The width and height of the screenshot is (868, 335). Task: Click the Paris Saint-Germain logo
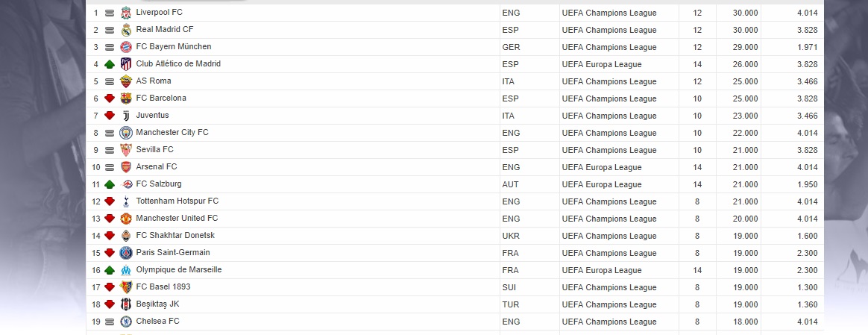[126, 253]
